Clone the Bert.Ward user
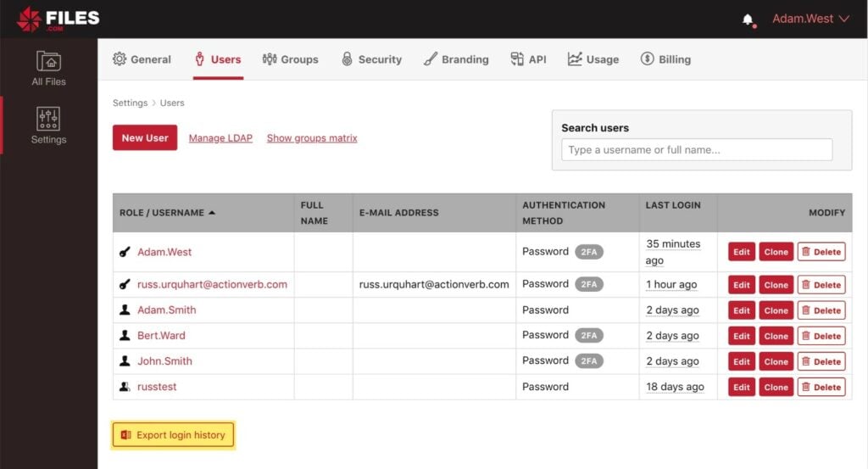868x469 pixels. 776,336
